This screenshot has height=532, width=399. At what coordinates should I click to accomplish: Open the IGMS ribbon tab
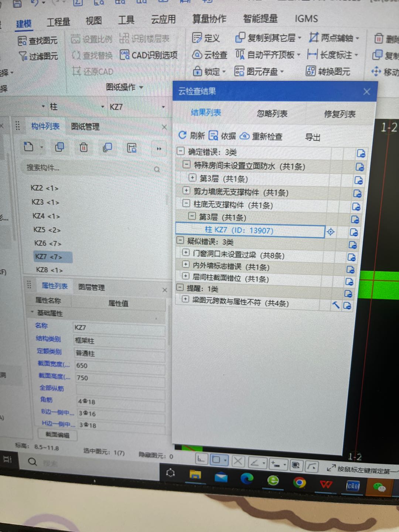coord(306,18)
